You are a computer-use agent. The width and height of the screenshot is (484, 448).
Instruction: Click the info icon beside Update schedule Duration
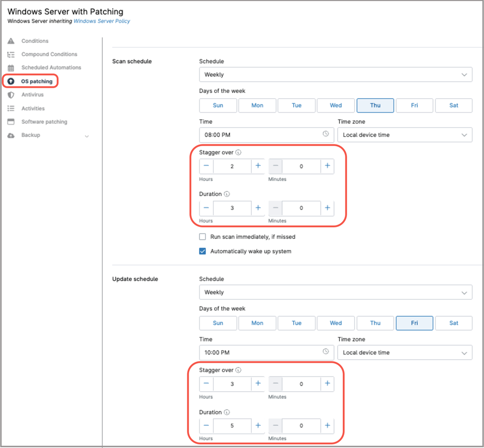[227, 412]
